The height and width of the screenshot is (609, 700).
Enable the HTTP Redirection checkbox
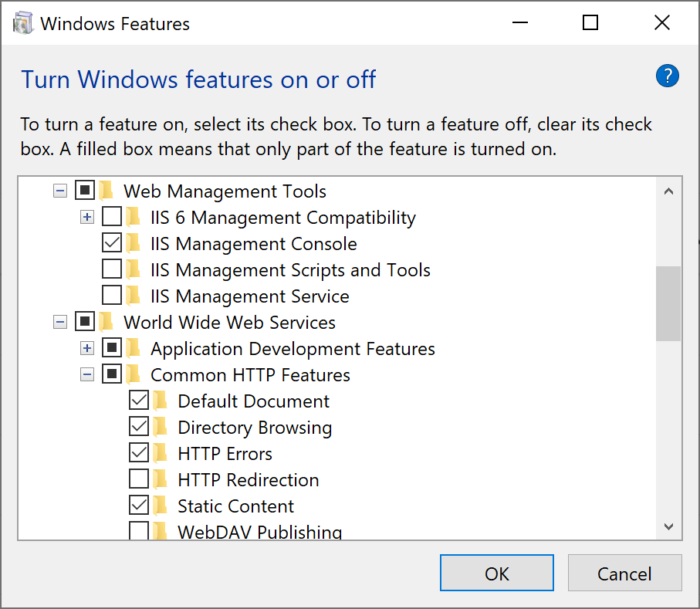139,479
